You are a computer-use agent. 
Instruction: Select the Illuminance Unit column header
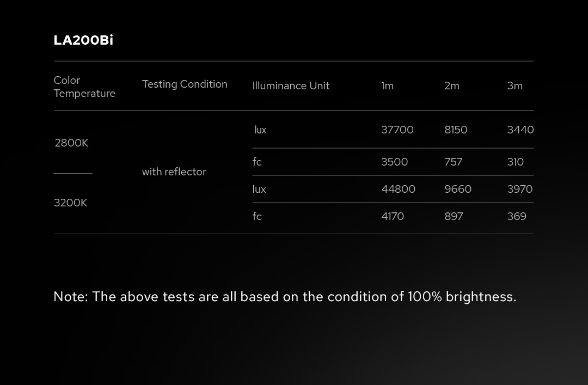(x=291, y=85)
